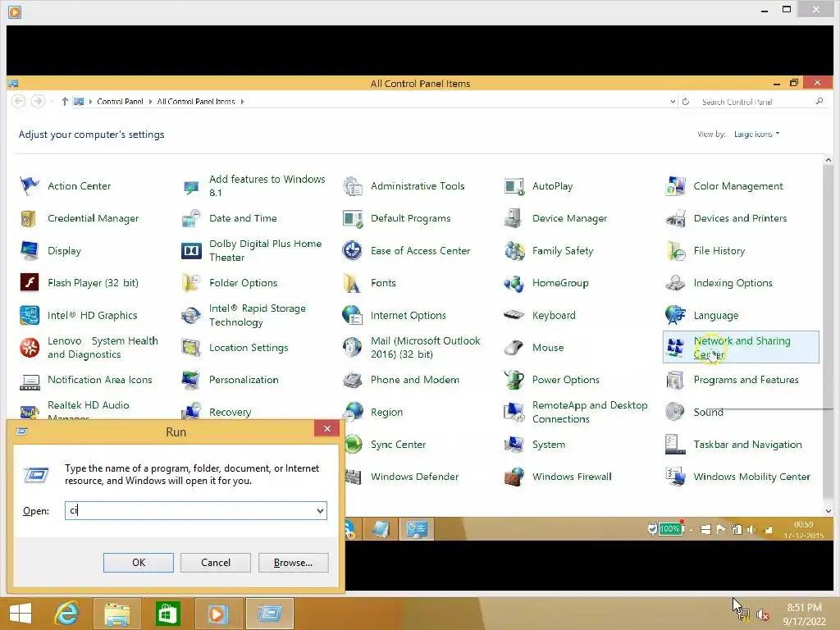This screenshot has height=630, width=840.
Task: Click the Personalization icon
Action: pos(190,380)
